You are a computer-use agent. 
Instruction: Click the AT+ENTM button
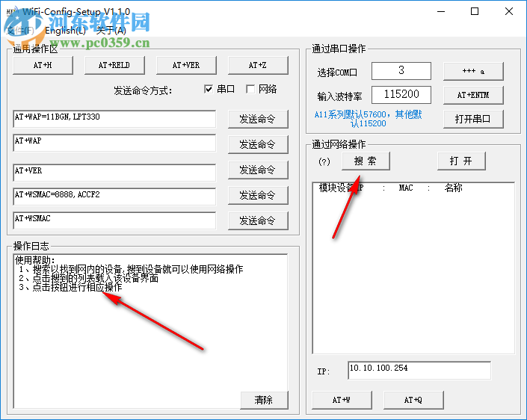click(x=473, y=95)
